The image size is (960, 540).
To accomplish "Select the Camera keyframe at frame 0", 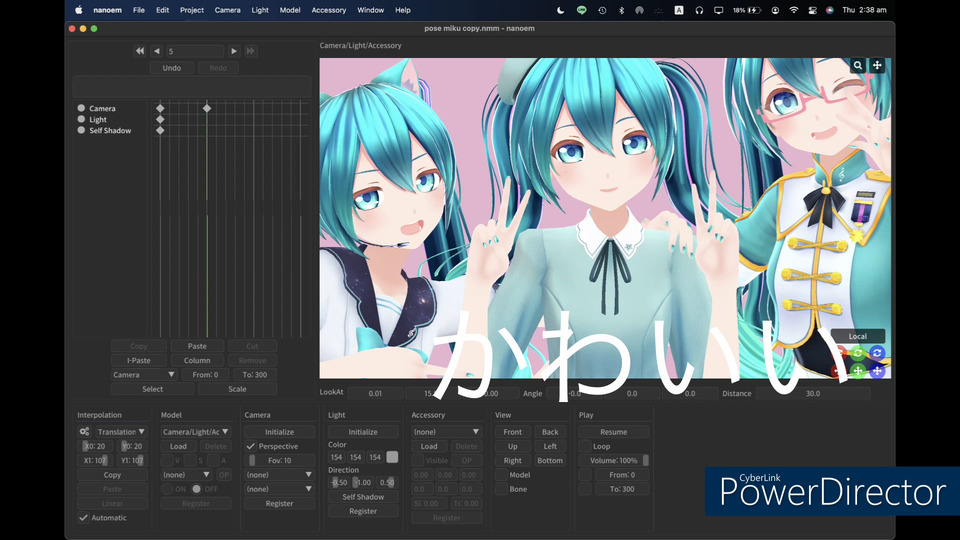I will pos(160,108).
